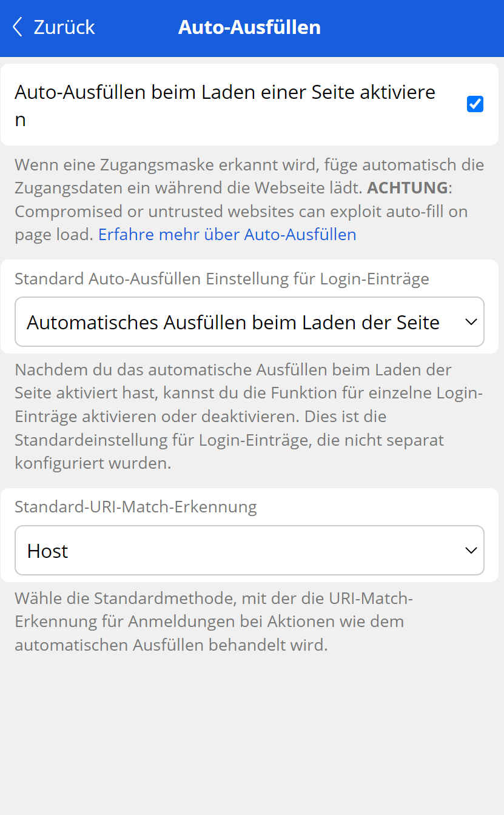This screenshot has width=504, height=815.
Task: Click the chevron arrow of the login auto-fill dropdown
Action: (471, 322)
